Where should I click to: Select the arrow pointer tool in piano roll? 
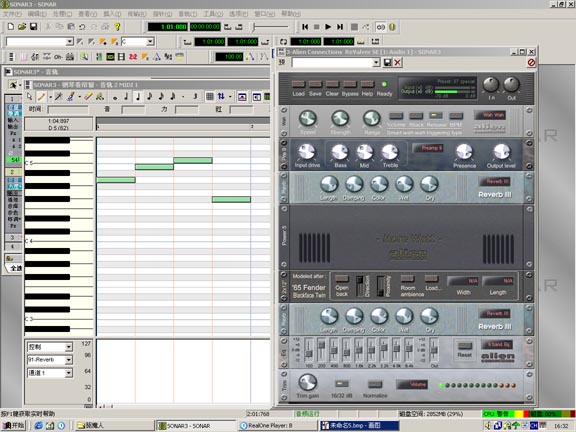pos(29,97)
